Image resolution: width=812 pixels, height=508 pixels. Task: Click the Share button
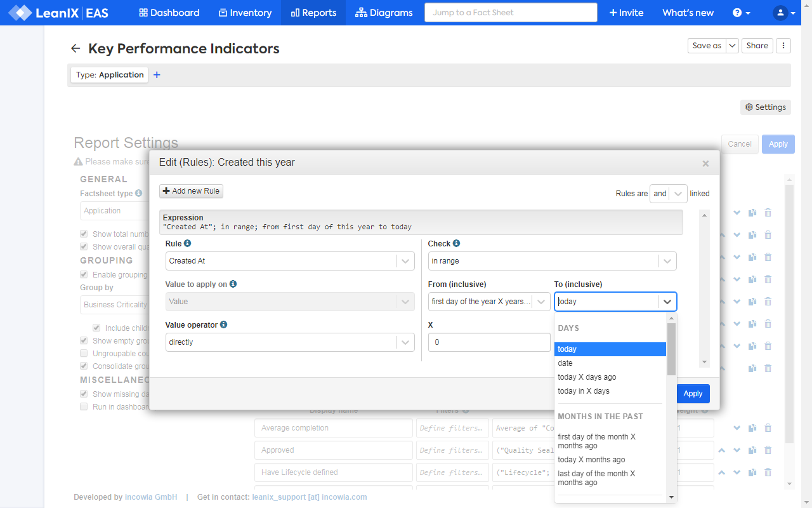click(757, 46)
